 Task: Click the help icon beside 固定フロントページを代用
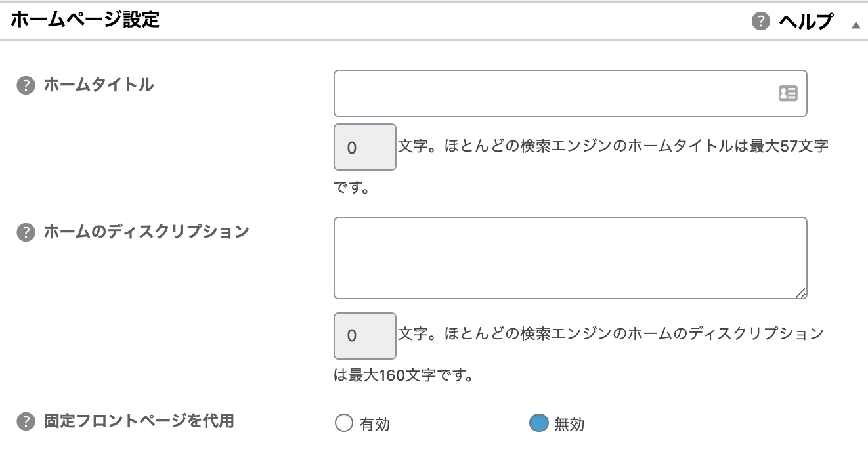pos(26,421)
